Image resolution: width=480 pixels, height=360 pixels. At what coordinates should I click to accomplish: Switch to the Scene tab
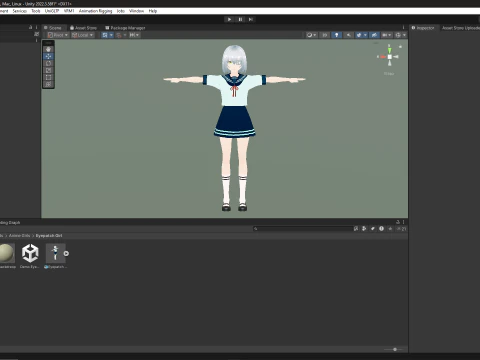click(x=53, y=28)
